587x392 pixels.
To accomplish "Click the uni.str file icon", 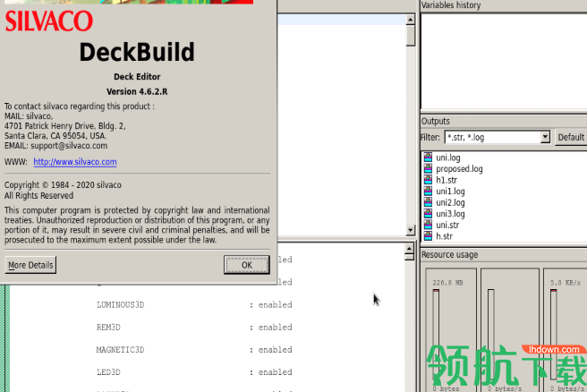I will 428,225.
